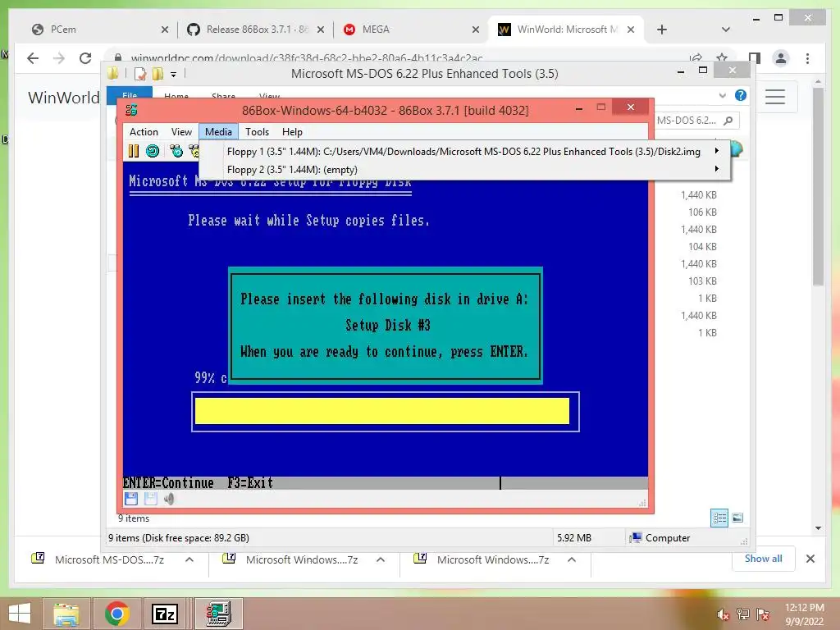Expand options for the second Microsoft Windows 7z download
The height and width of the screenshot is (630, 840).
(381, 559)
